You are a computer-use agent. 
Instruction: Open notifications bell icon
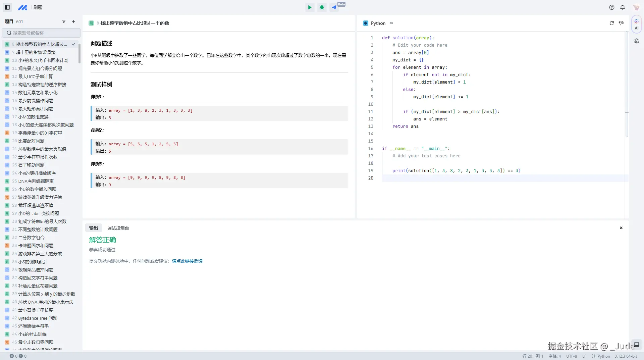pos(623,7)
